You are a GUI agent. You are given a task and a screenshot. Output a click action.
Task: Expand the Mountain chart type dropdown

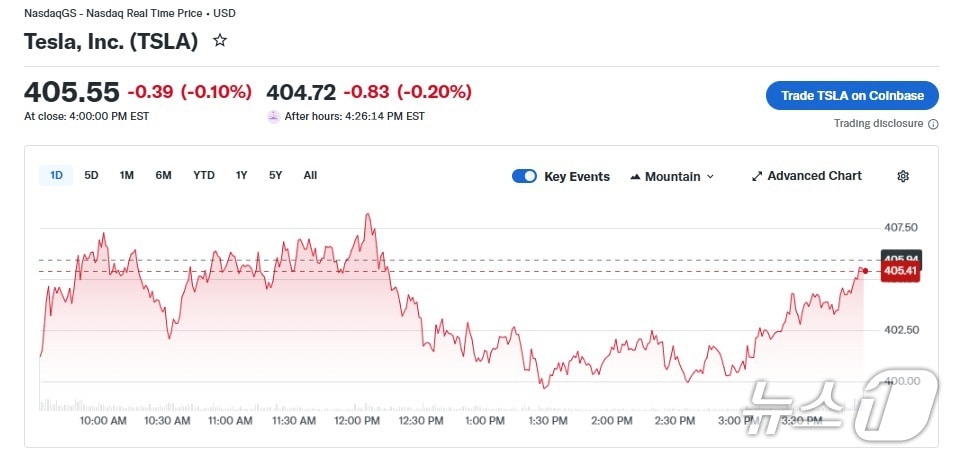[710, 177]
